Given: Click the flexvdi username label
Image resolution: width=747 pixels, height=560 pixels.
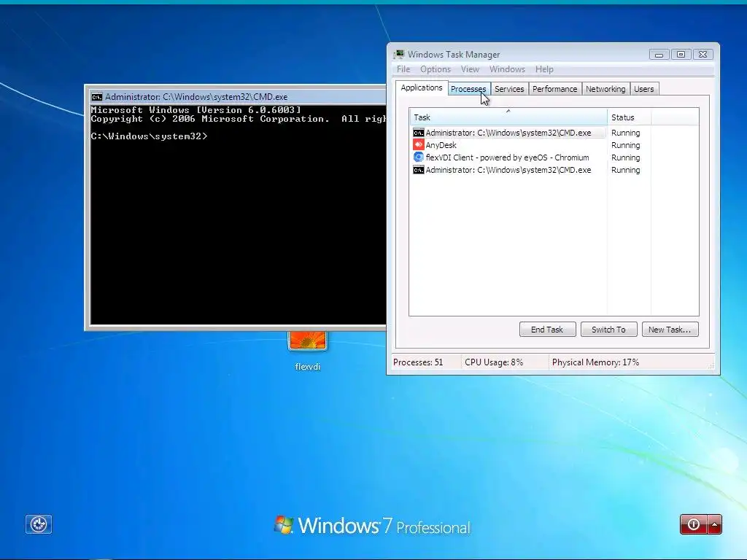Looking at the screenshot, I should [308, 367].
